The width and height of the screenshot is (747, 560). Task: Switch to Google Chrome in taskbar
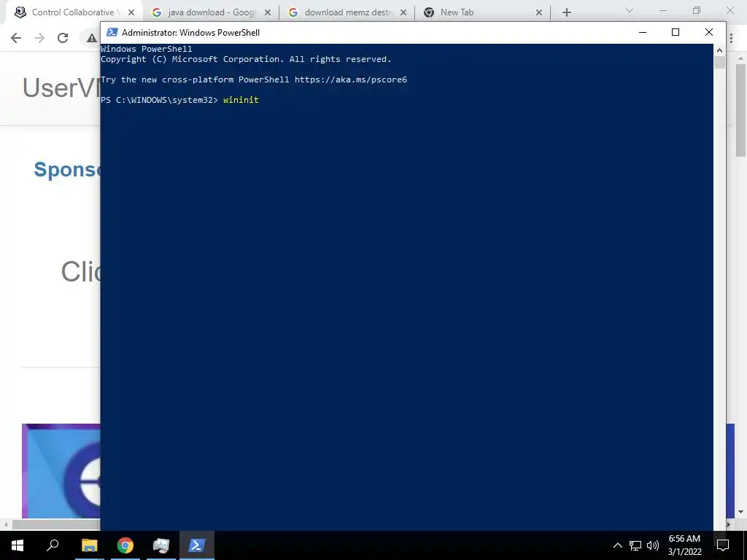click(x=125, y=545)
